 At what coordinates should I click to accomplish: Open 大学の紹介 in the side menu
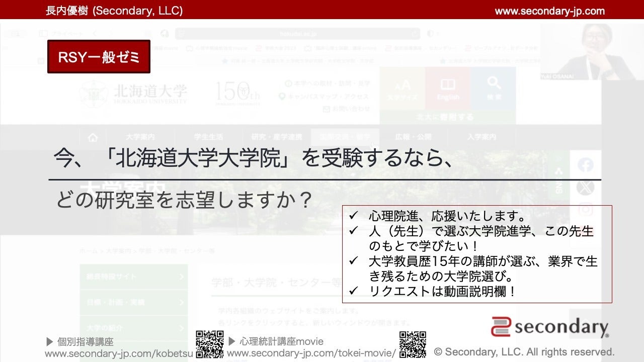(x=134, y=328)
